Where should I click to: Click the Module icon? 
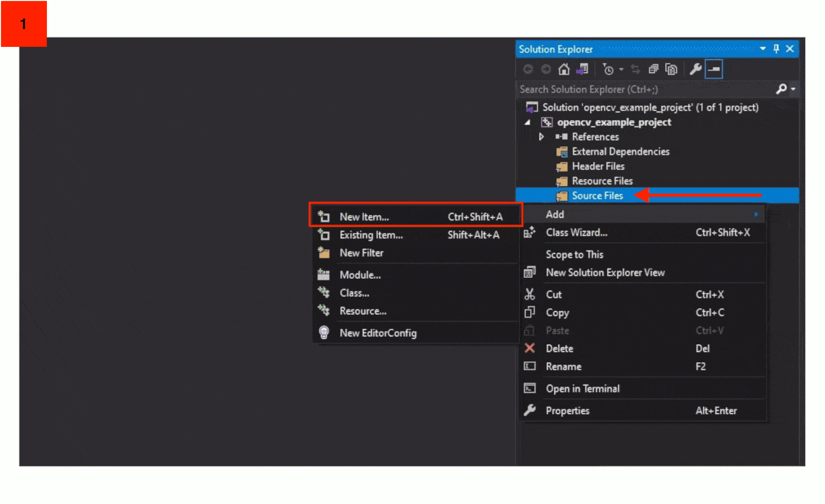324,274
